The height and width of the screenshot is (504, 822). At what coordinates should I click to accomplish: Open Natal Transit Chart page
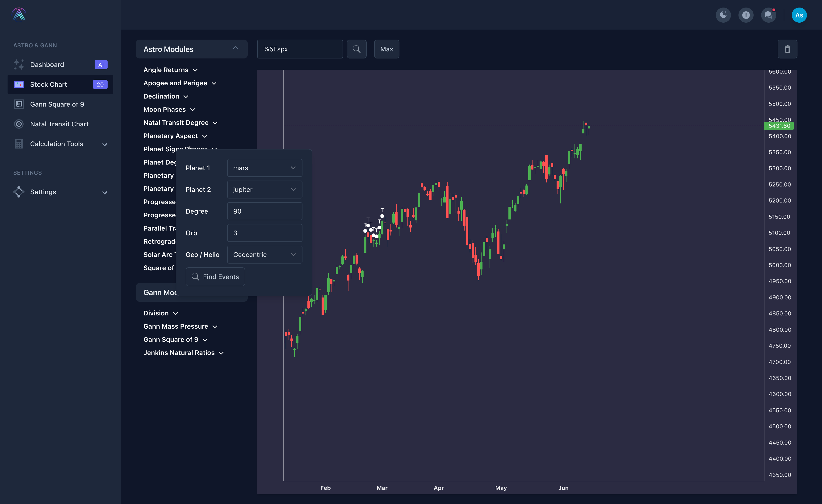pos(59,124)
